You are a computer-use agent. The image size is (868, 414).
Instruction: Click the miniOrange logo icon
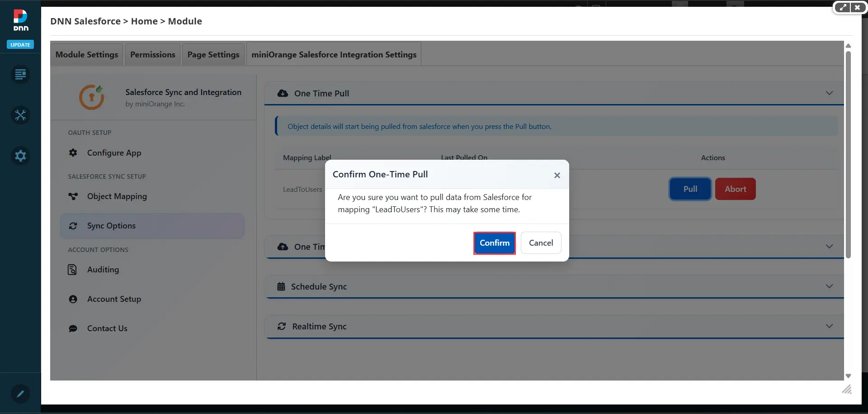pos(92,97)
